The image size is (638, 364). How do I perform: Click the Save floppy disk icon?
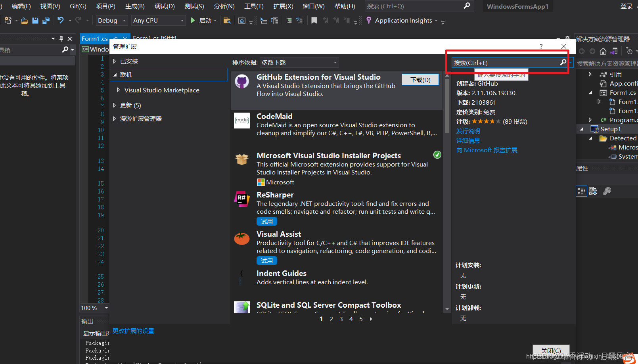(x=35, y=21)
